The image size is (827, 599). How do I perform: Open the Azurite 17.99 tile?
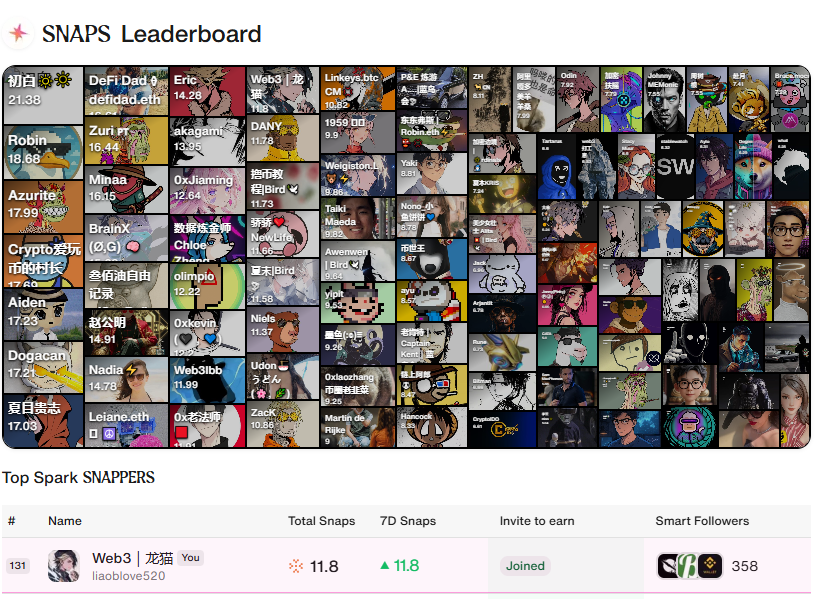pos(43,207)
